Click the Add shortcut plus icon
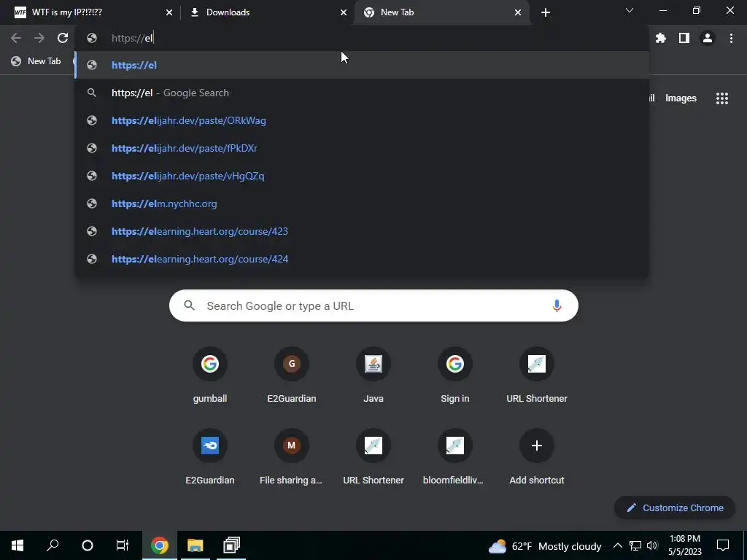 (x=537, y=446)
